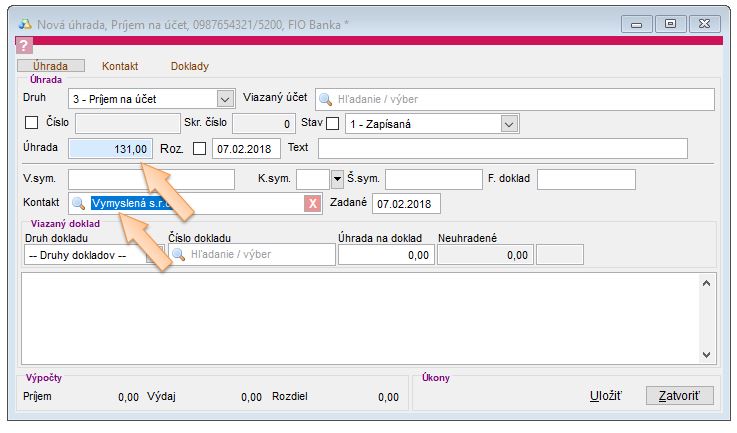Enable the Číslo checkbox
Screen dimensions: 737x433
coord(30,124)
